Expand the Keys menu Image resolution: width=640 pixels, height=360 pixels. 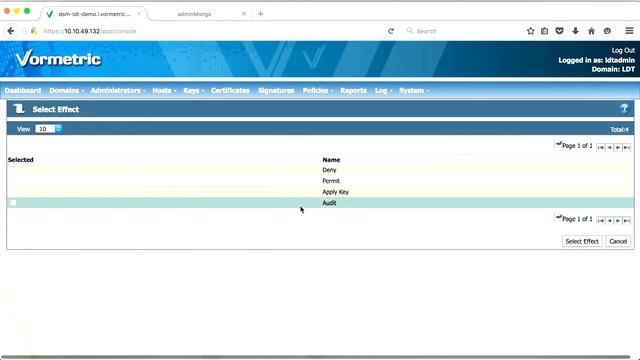(193, 91)
